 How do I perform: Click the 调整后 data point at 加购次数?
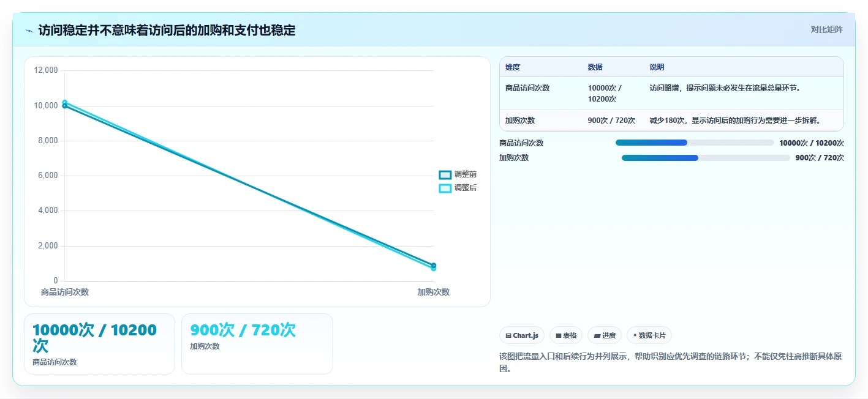click(434, 269)
